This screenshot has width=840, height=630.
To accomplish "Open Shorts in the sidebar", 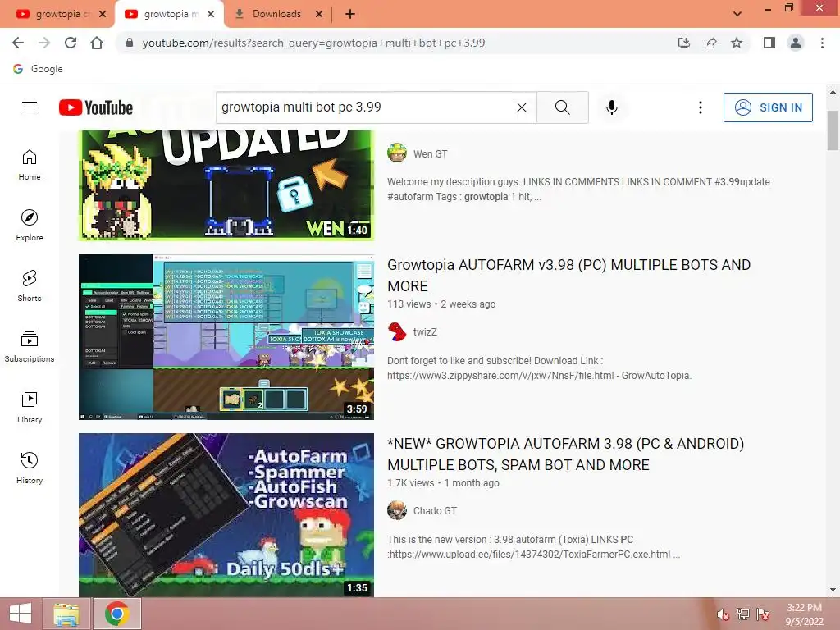I will tap(30, 286).
